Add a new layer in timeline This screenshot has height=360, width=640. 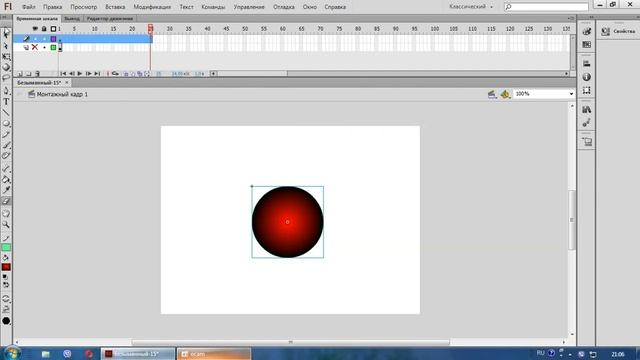pyautogui.click(x=20, y=74)
